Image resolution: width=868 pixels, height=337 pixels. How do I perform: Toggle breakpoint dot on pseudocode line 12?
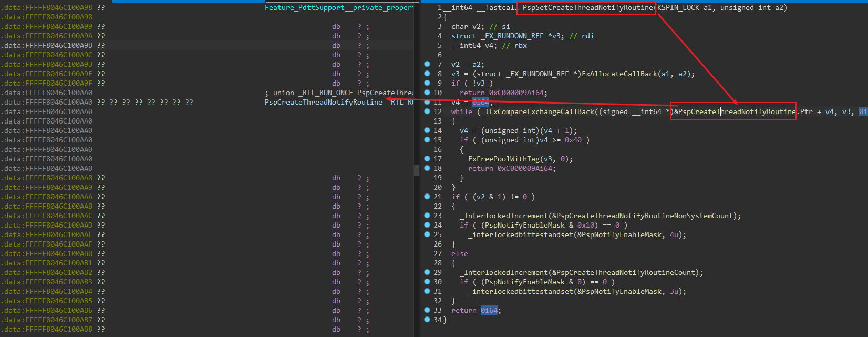(427, 111)
